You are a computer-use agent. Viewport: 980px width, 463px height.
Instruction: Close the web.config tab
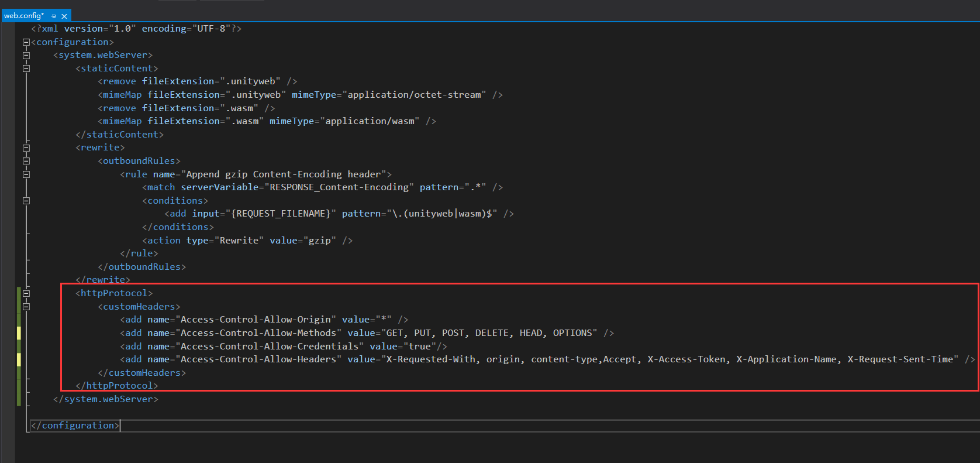tap(64, 16)
